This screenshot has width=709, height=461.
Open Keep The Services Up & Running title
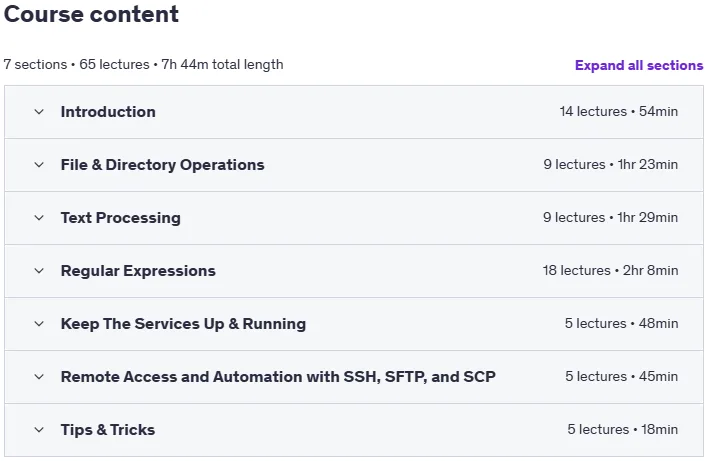click(x=183, y=324)
